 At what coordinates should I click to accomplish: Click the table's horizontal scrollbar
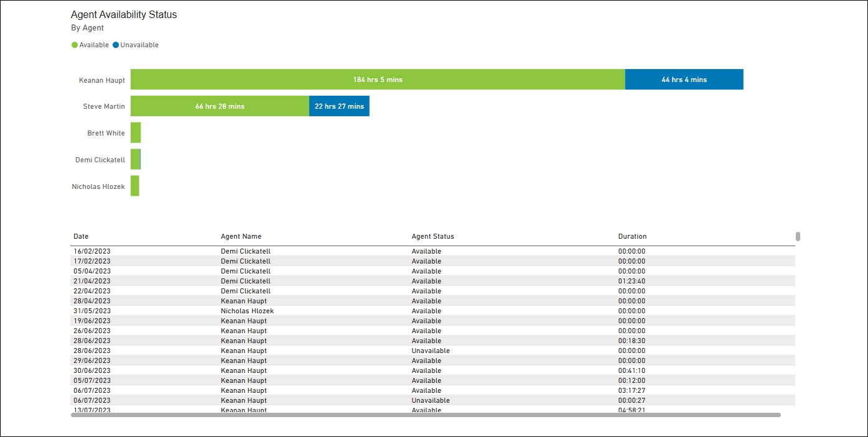(425, 415)
